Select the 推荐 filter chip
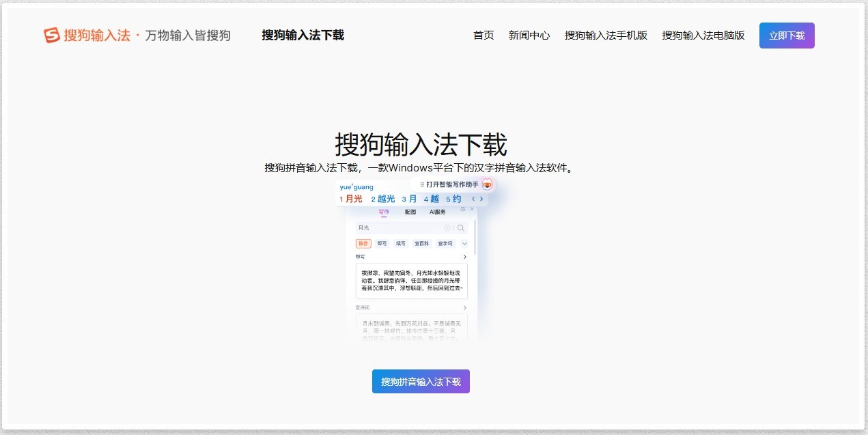 (363, 244)
